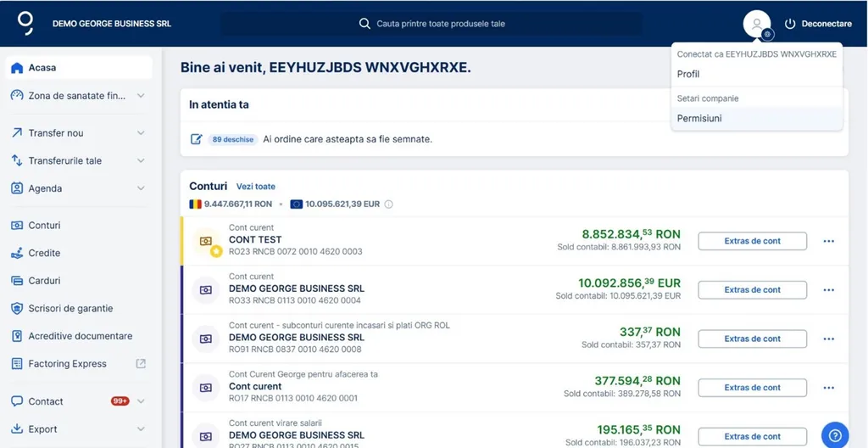Click the George logo icon
868x448 pixels.
click(25, 23)
